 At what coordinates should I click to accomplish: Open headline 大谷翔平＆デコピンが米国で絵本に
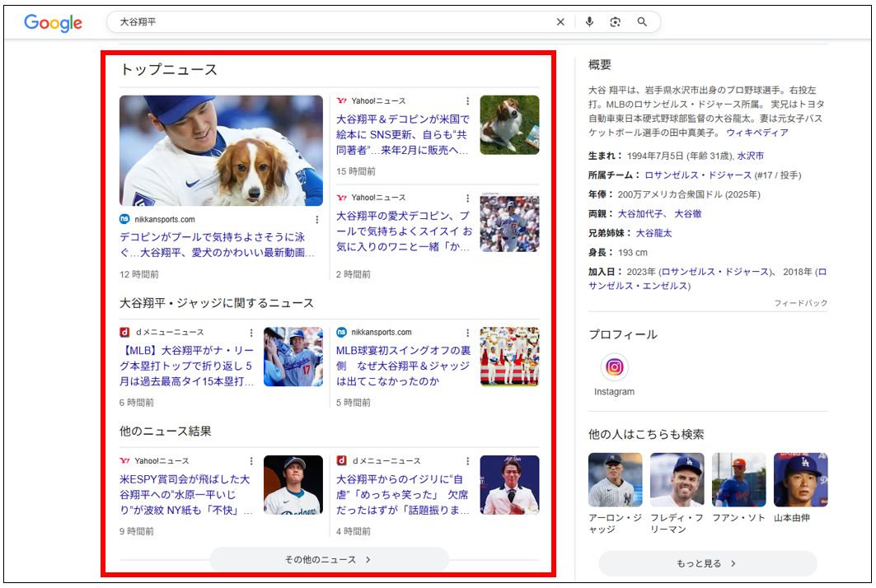click(x=403, y=134)
